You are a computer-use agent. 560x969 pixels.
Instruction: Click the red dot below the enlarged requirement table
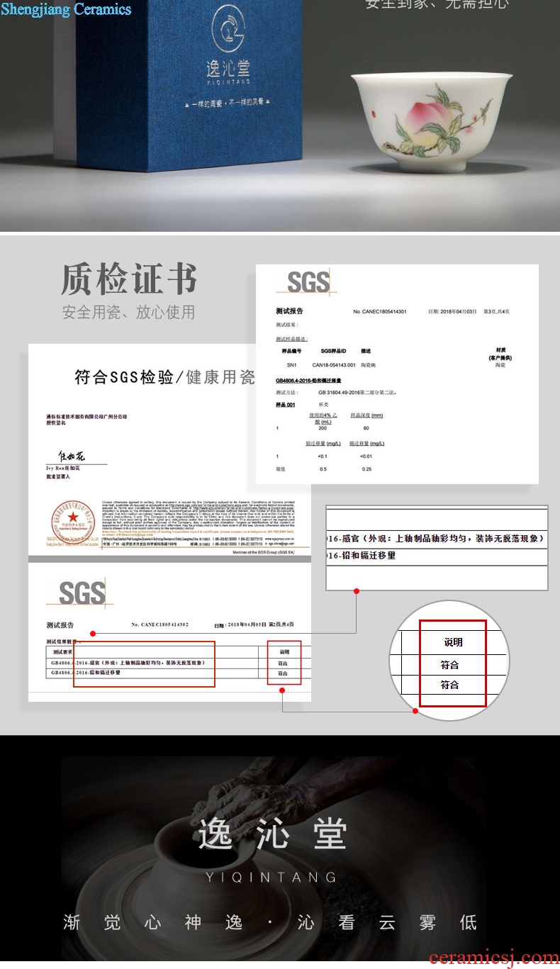point(357,590)
